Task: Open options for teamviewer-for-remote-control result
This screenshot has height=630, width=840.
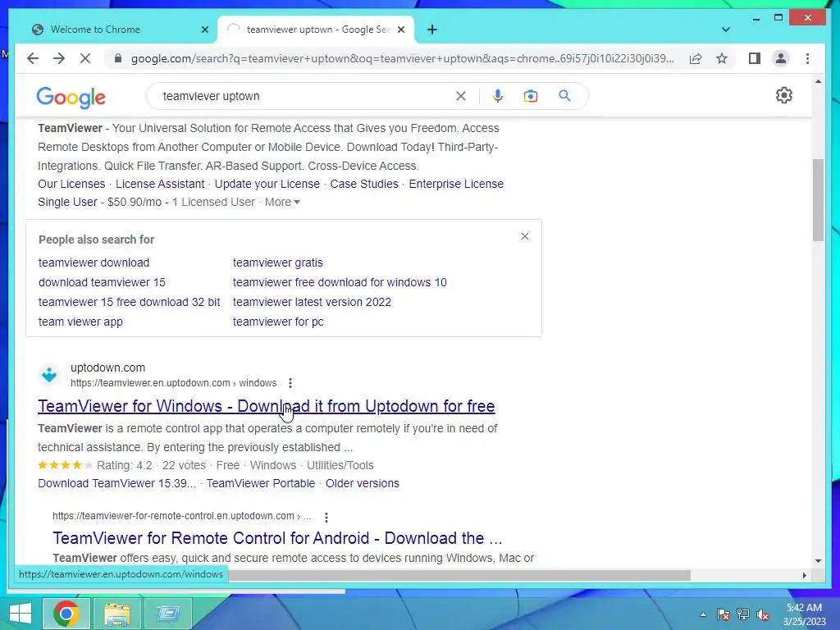Action: [x=326, y=517]
